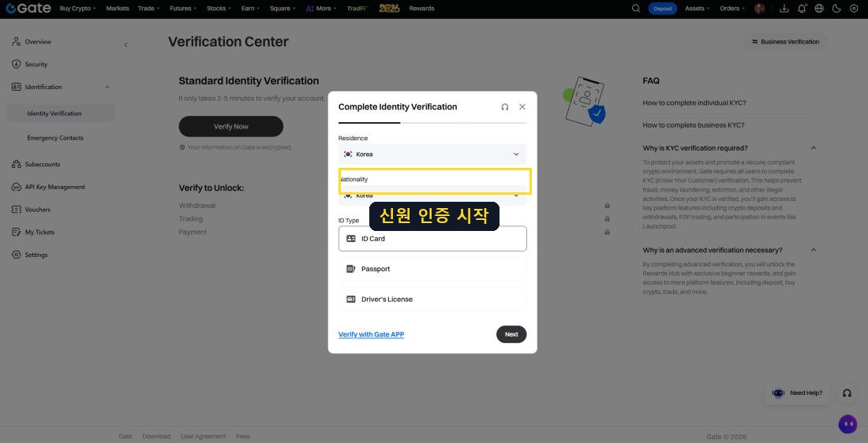Click the user avatar in the header
The height and width of the screenshot is (443, 868).
[759, 9]
